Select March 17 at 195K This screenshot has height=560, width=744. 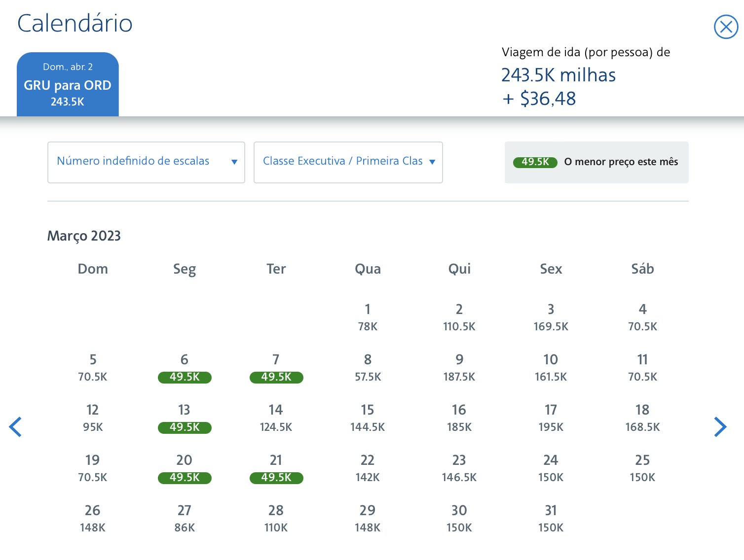(551, 418)
